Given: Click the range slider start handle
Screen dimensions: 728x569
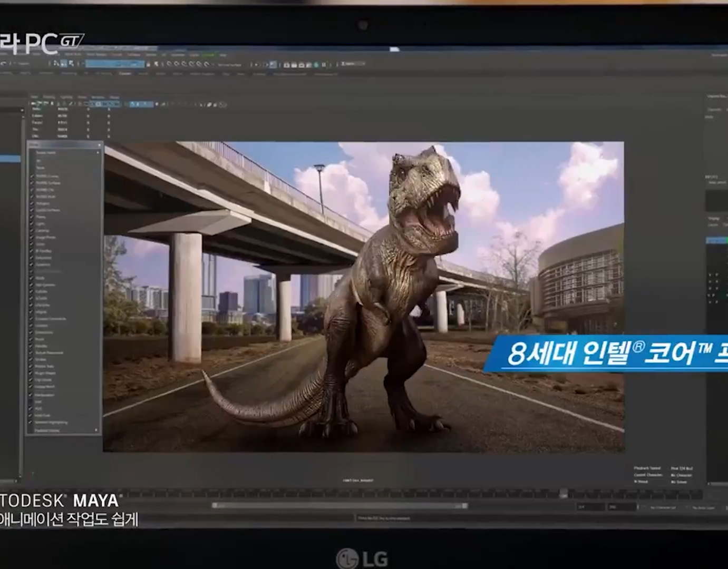Looking at the screenshot, I should [215, 505].
